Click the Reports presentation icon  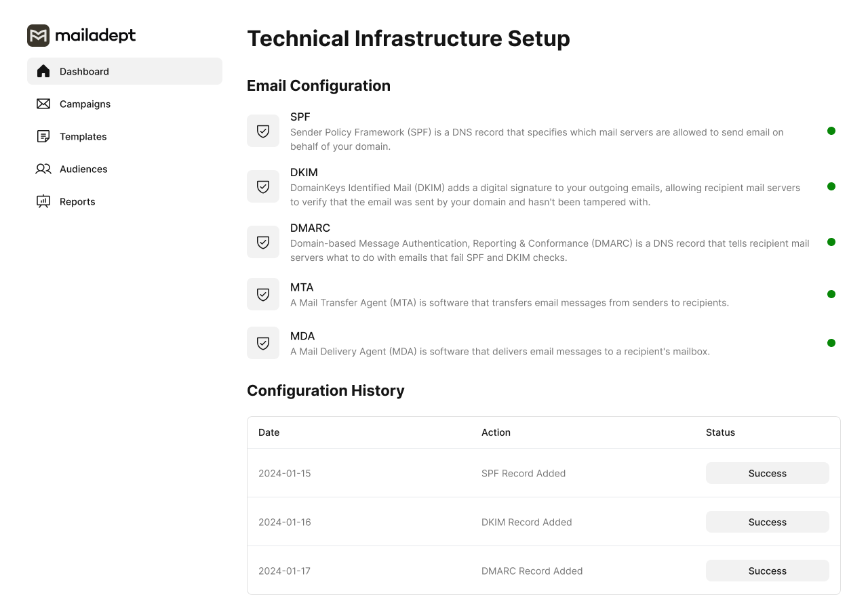coord(43,201)
